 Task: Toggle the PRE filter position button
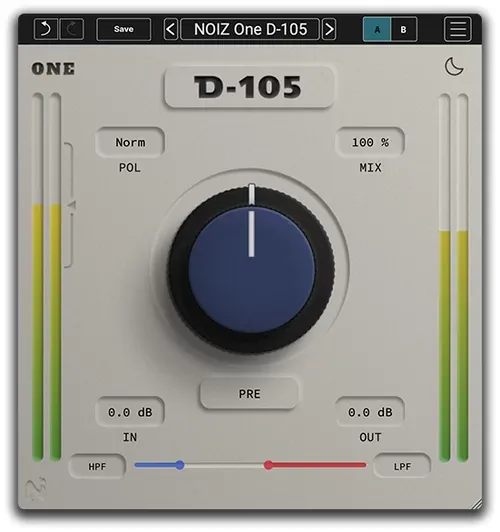pyautogui.click(x=249, y=394)
